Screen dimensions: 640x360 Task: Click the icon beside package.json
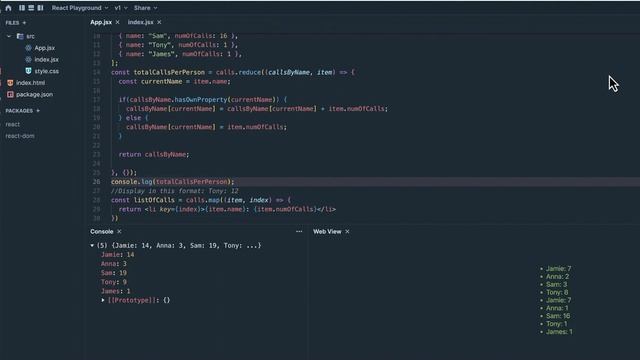(10, 94)
